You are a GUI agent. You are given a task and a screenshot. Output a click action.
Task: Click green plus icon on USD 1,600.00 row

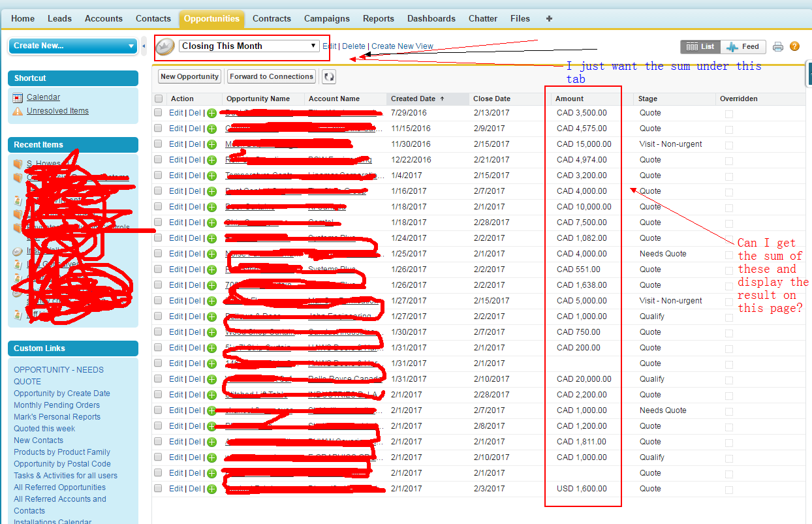click(x=211, y=489)
